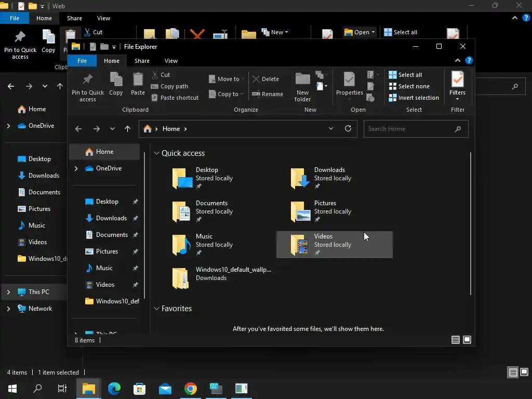Click Pin to Quick access in File Explorer ribbon
This screenshot has height=399, width=532.
point(87,87)
